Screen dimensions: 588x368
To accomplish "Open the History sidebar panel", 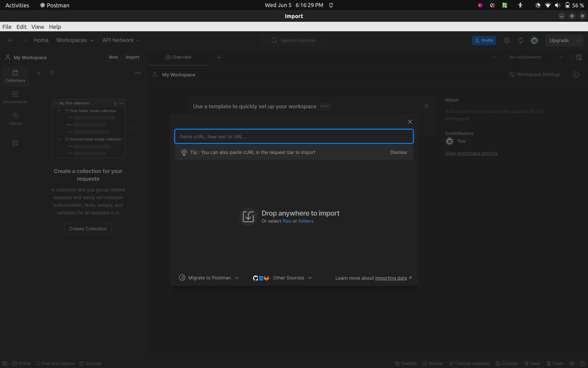I will [x=15, y=119].
